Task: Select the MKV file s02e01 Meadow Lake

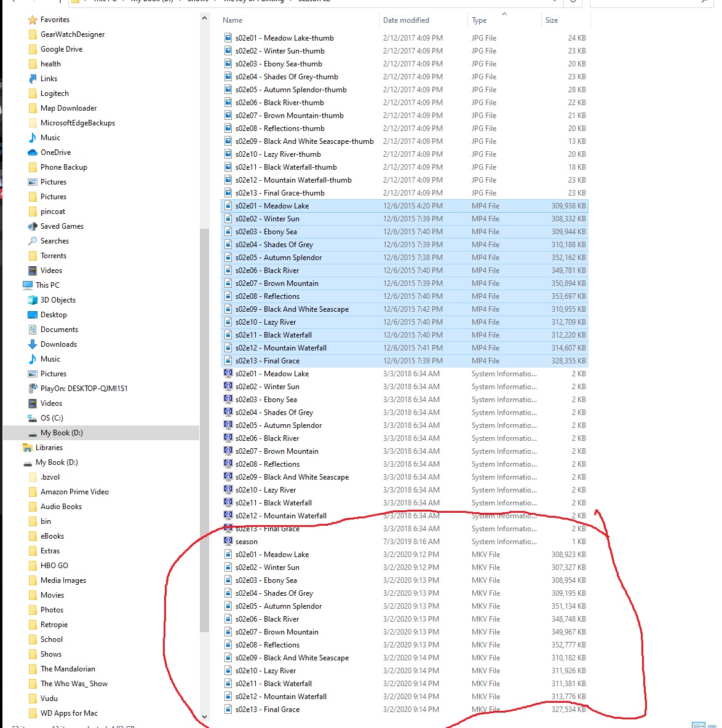Action: click(272, 555)
